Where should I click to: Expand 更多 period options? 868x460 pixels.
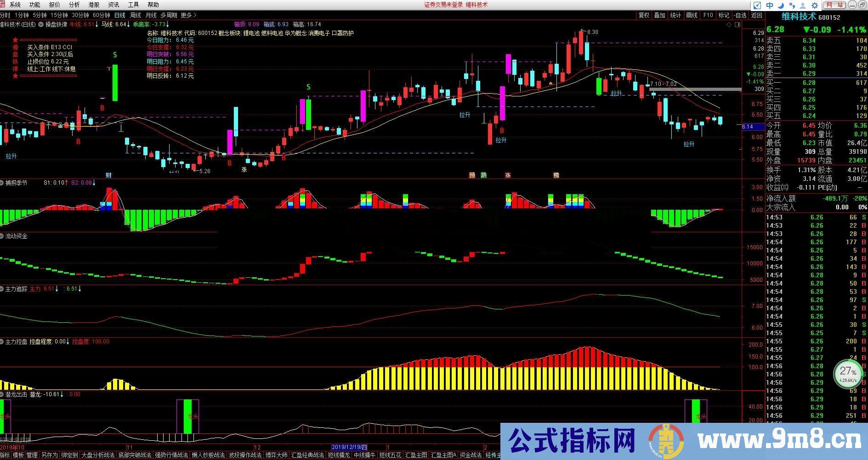188,15
